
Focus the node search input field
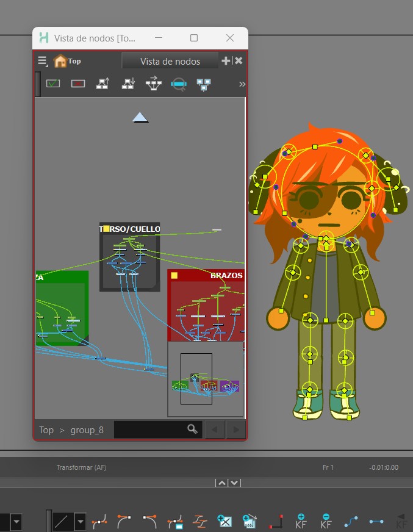(150, 430)
